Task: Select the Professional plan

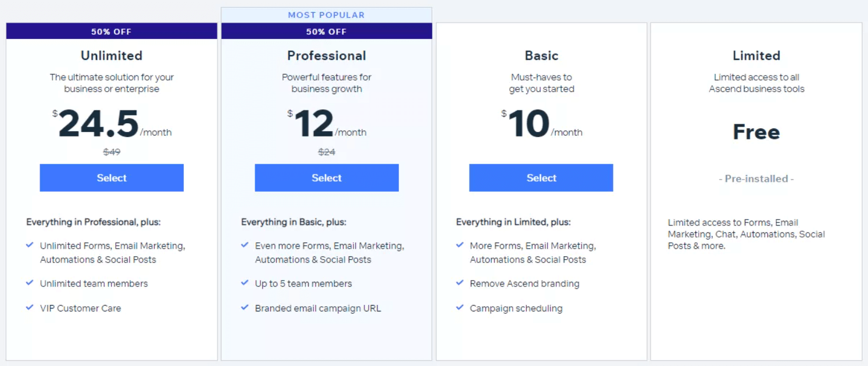Action: click(x=326, y=178)
